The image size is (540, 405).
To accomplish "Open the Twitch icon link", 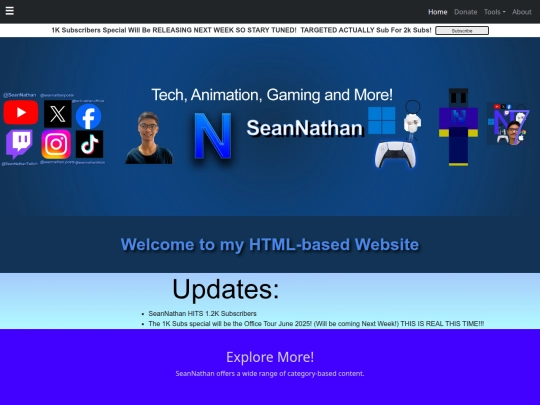I will pyautogui.click(x=20, y=144).
